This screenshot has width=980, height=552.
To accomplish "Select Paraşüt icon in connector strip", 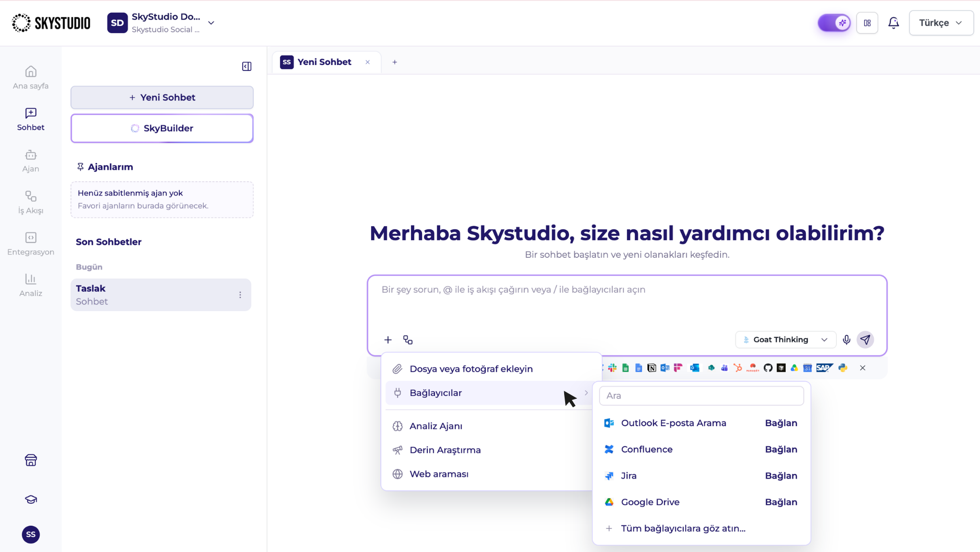I will click(x=753, y=368).
